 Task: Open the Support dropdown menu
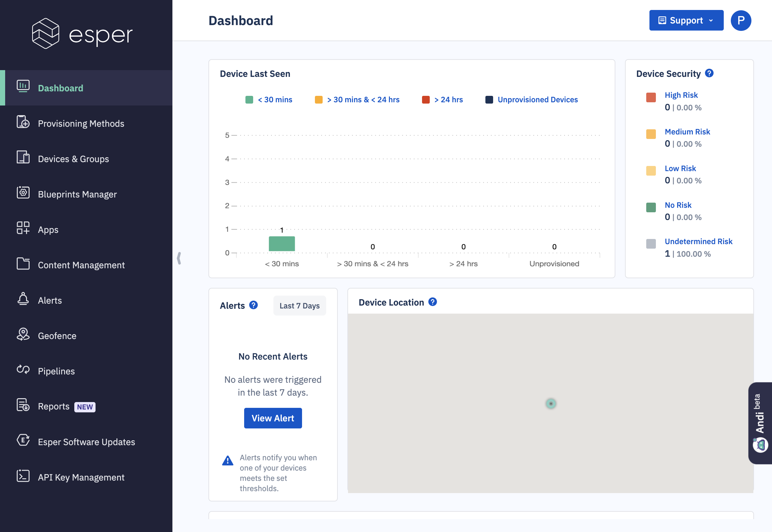click(686, 20)
